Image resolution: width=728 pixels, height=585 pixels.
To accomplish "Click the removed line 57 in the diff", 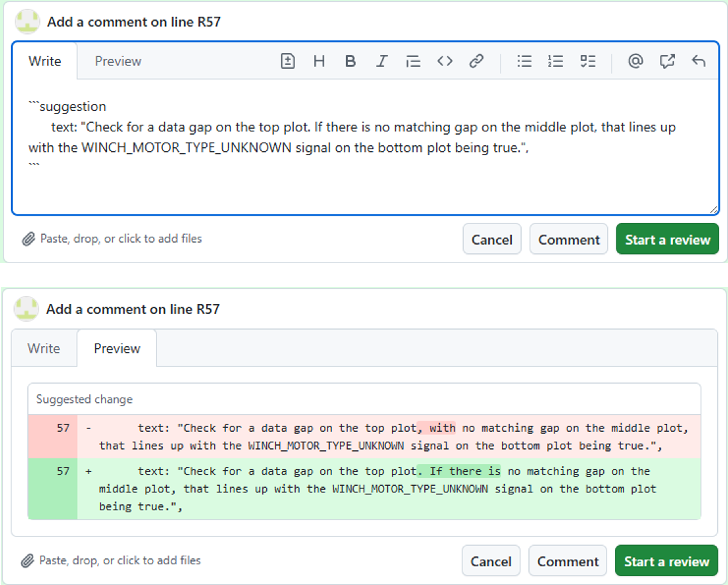I will (364, 436).
